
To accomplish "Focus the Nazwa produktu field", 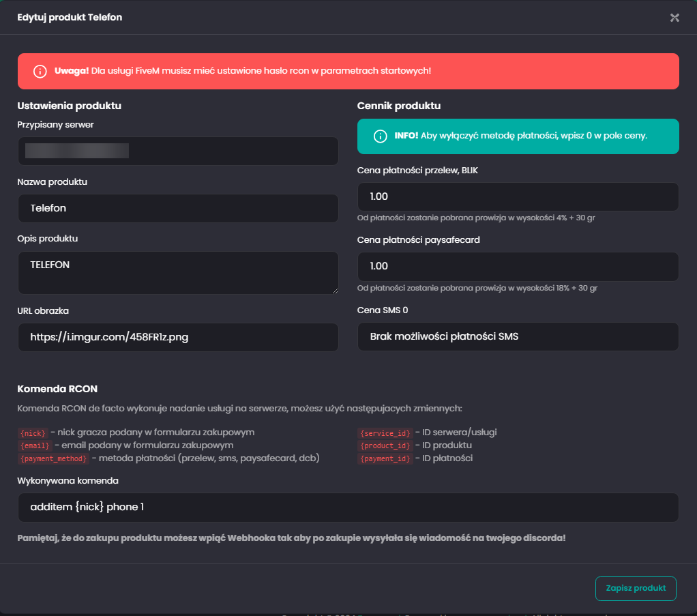I will tap(178, 208).
